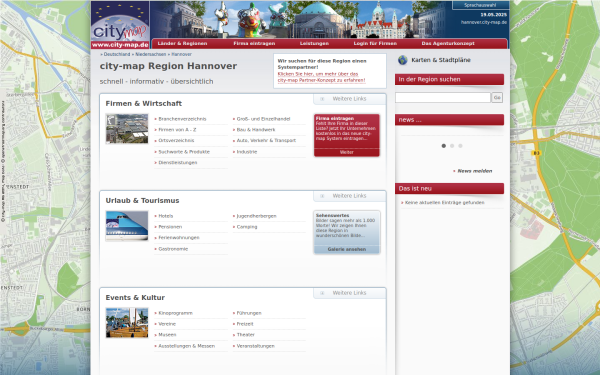Screen dimensions: 600x375
Task: Open Branchenverzeichnis link
Action: point(182,119)
